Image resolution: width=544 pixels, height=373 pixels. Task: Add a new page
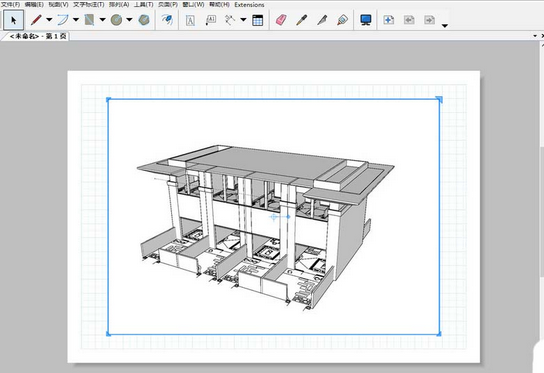389,20
